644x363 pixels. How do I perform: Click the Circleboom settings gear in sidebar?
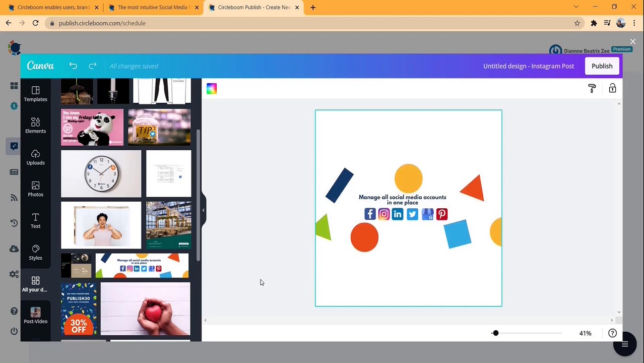point(14,274)
